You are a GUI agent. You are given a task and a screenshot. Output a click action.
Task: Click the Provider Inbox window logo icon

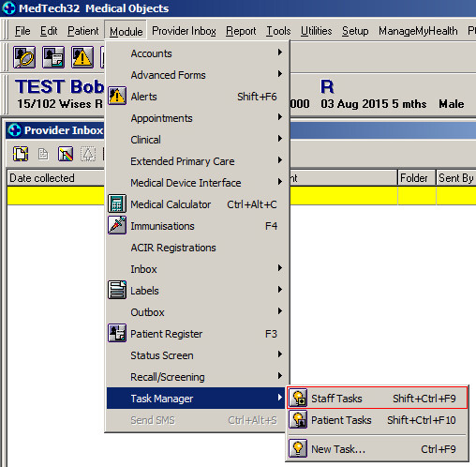coord(14,130)
